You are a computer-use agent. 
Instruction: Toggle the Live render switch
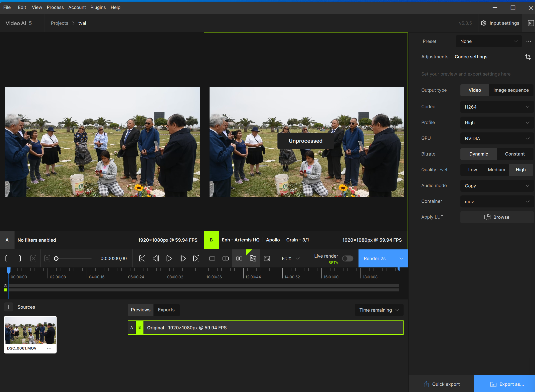click(347, 258)
